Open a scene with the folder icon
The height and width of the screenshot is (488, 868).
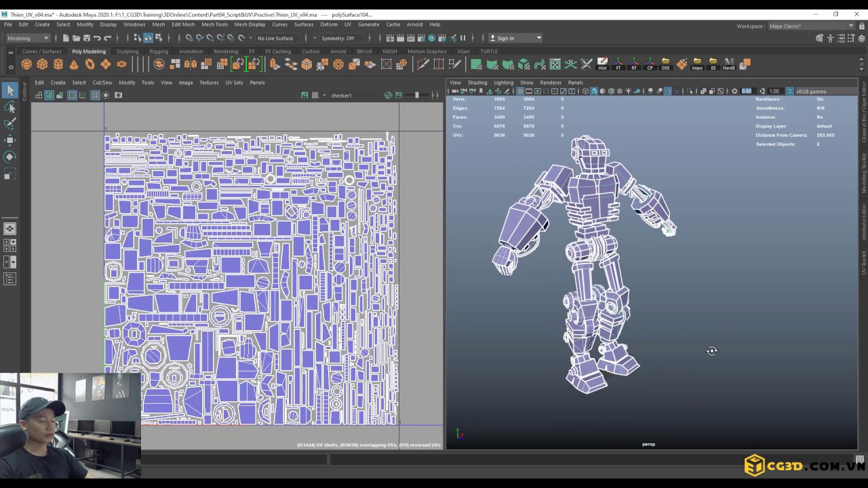point(76,38)
